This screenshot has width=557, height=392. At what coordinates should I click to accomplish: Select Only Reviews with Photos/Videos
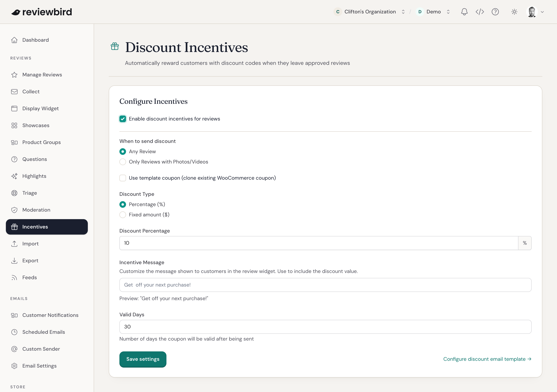(x=123, y=162)
